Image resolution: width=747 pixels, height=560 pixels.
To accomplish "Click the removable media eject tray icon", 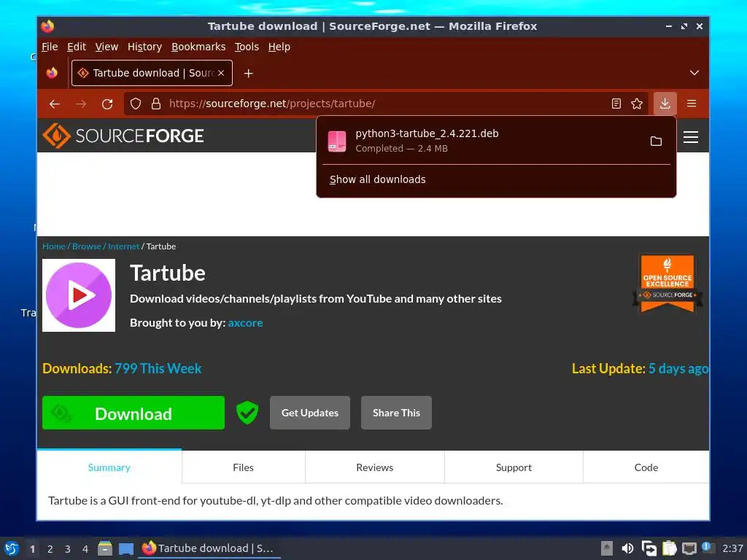I will click(606, 548).
